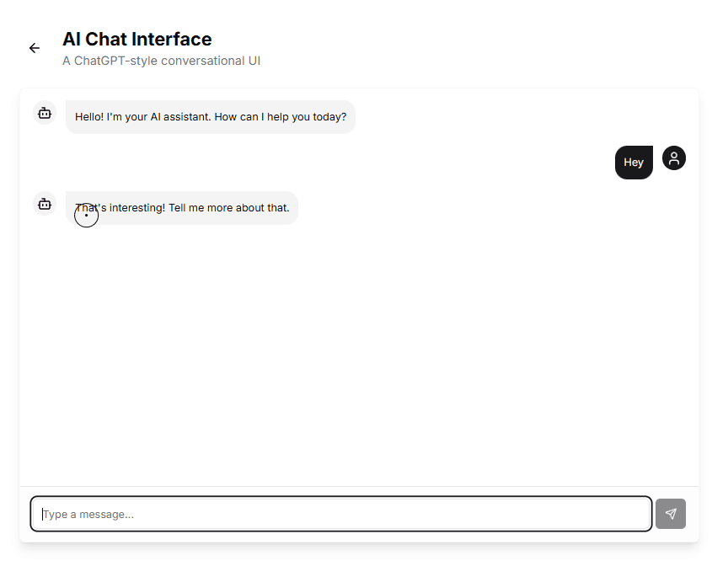Click the person icon next to the Hey bubble
The height and width of the screenshot is (566, 728).
[673, 158]
